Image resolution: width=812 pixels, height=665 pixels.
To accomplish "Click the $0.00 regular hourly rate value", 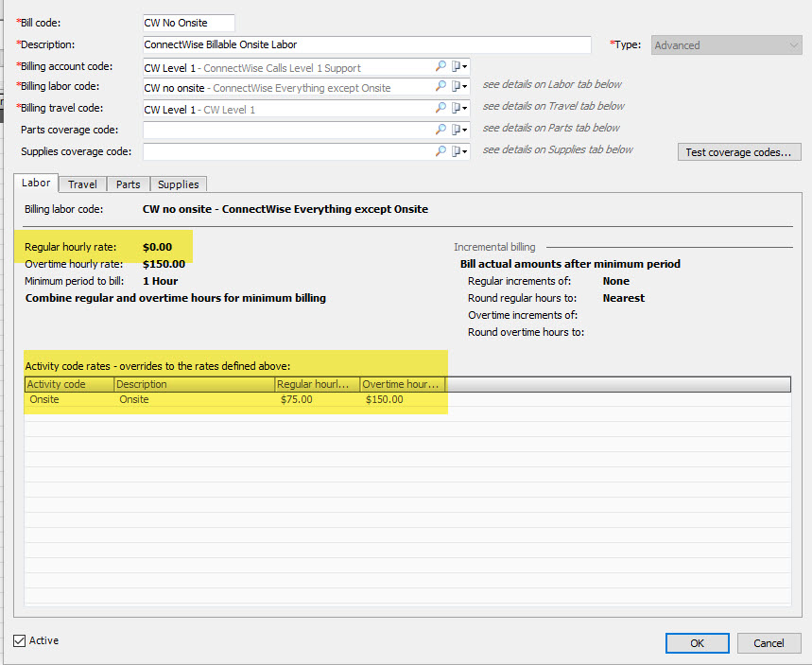I will tap(158, 247).
